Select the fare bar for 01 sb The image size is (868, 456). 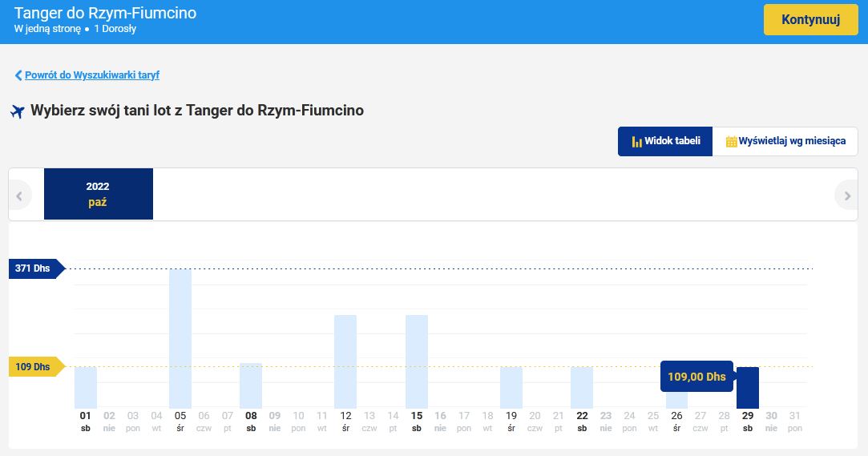tap(86, 387)
